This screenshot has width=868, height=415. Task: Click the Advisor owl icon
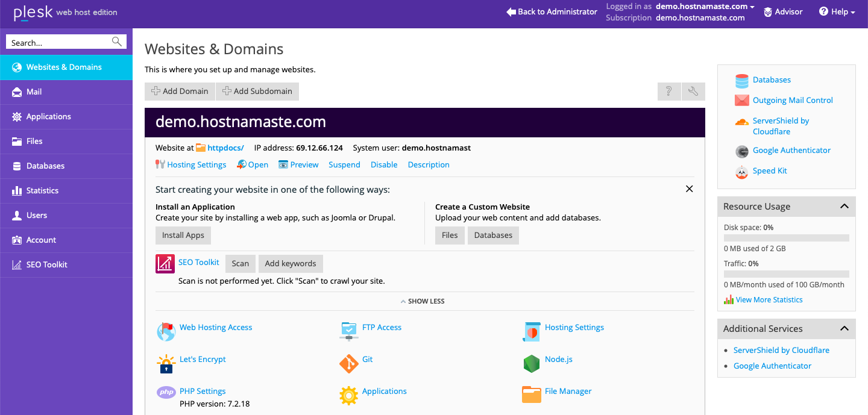pos(768,12)
